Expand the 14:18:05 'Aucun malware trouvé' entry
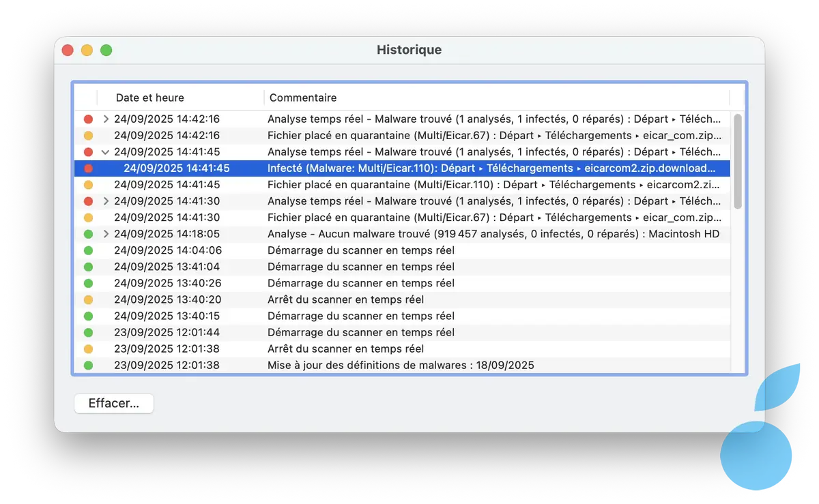Viewport: 819px width, 504px height. pos(105,234)
